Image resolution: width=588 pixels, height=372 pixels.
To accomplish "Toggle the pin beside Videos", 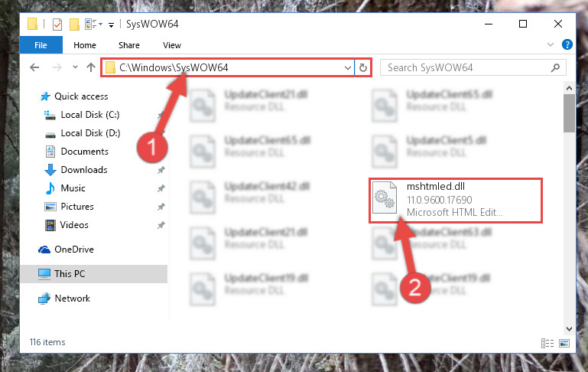I will pos(161,225).
